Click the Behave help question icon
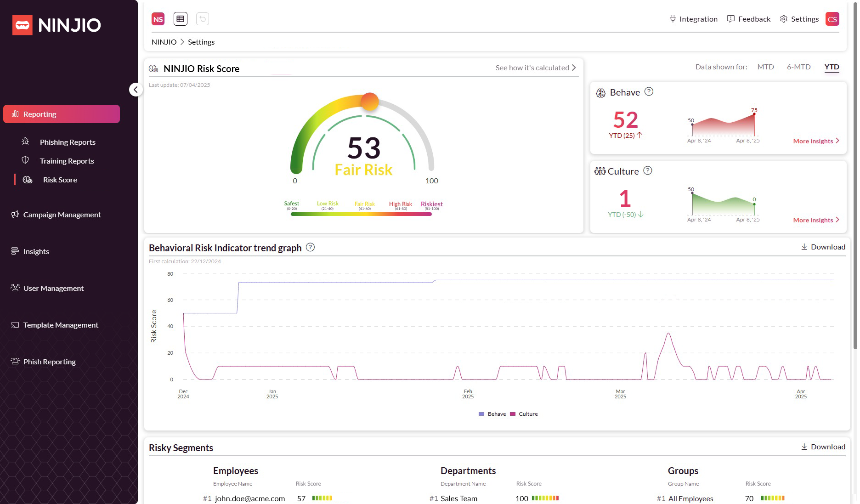Image resolution: width=860 pixels, height=504 pixels. pyautogui.click(x=649, y=91)
